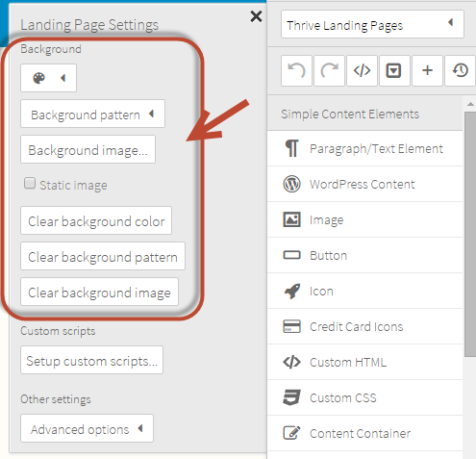This screenshot has height=459, width=476.
Task: Select the Credit Card Icons element
Action: (x=365, y=326)
